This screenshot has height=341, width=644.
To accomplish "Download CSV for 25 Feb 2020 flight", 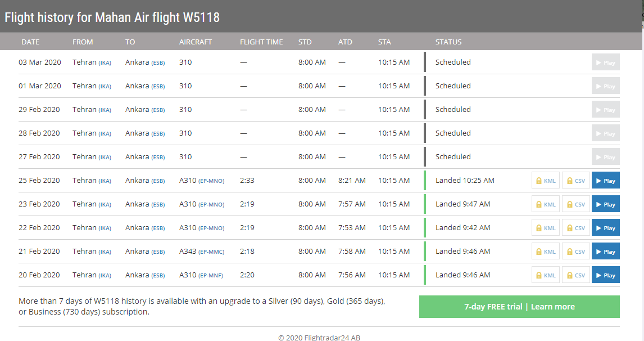I will coord(576,181).
